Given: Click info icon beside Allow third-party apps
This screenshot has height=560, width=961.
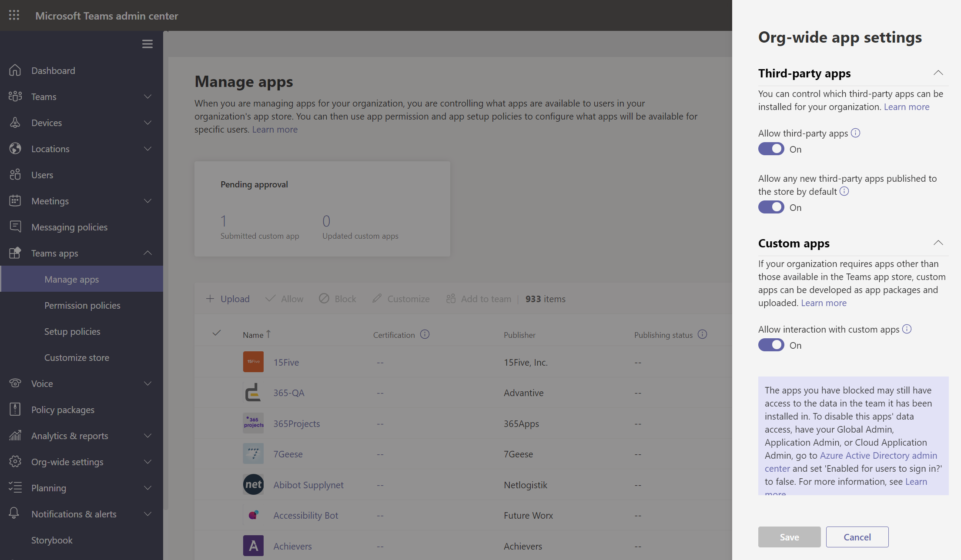Looking at the screenshot, I should coord(855,133).
